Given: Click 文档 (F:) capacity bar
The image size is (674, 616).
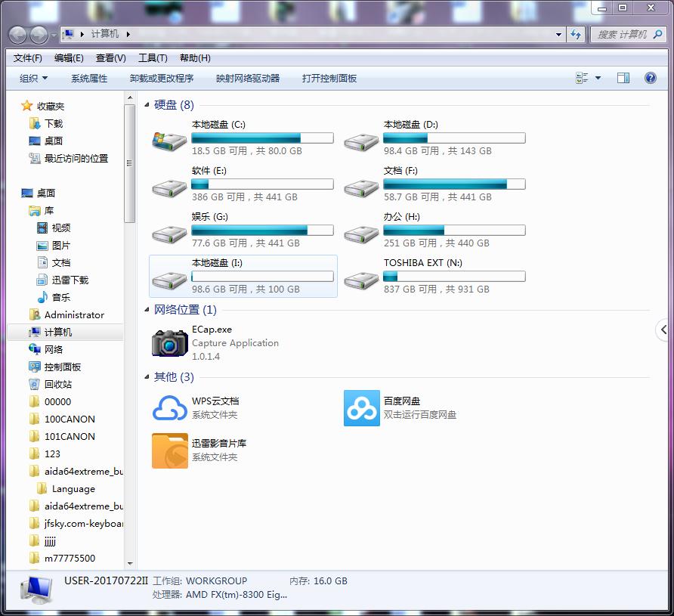Looking at the screenshot, I should point(454,184).
